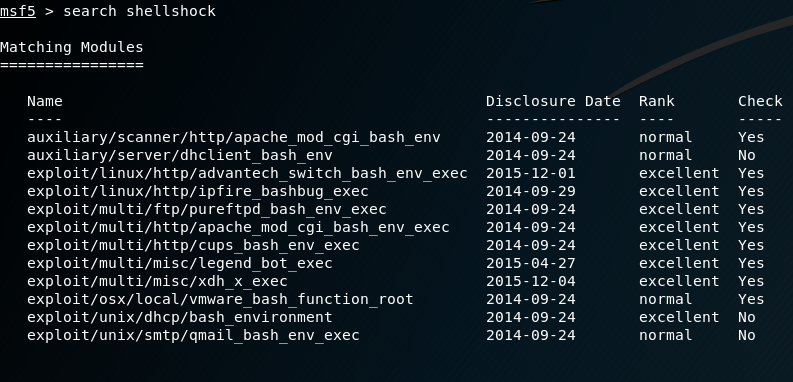The image size is (793, 382).
Task: Select exploit/multi/misc/xdh_x_exec module name
Action: click(x=157, y=281)
